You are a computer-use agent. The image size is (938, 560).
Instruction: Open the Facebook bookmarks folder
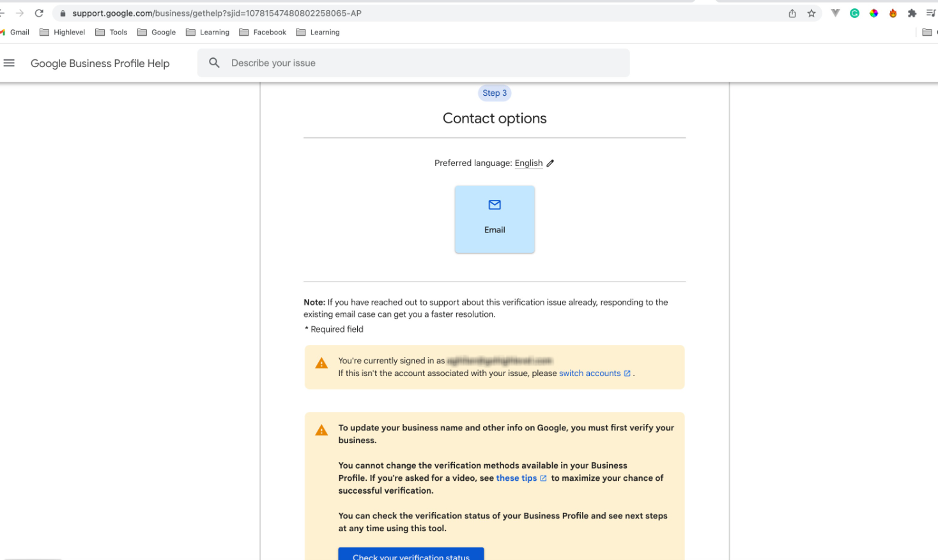(263, 32)
